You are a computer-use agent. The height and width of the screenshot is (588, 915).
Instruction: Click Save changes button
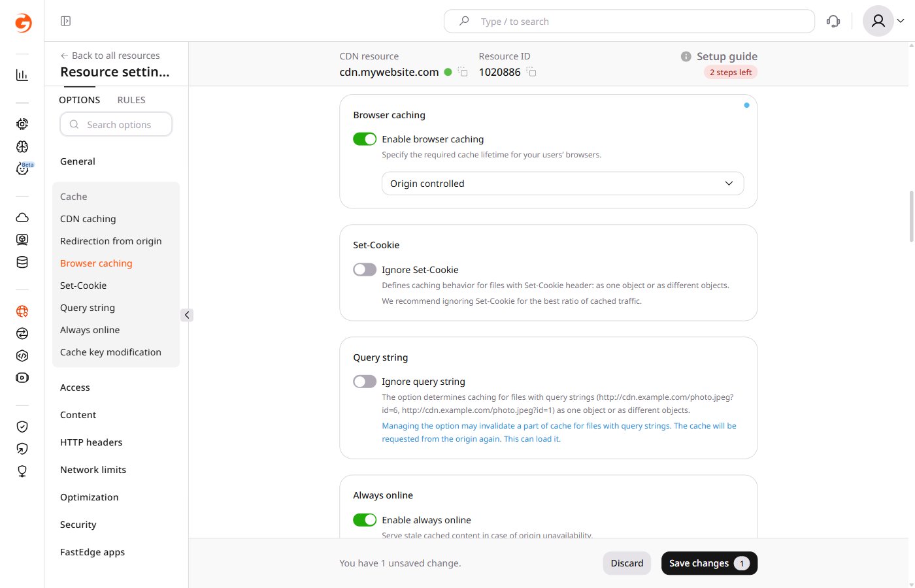[x=709, y=563]
